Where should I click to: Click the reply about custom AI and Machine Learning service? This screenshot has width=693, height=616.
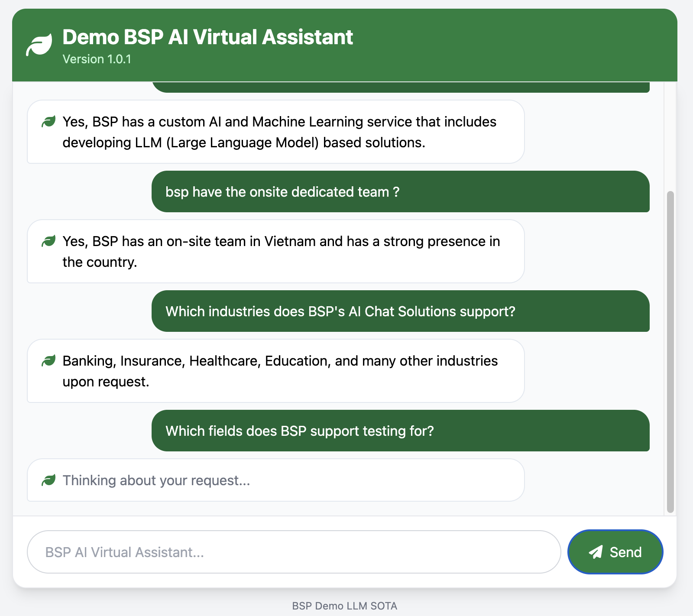pos(276,132)
